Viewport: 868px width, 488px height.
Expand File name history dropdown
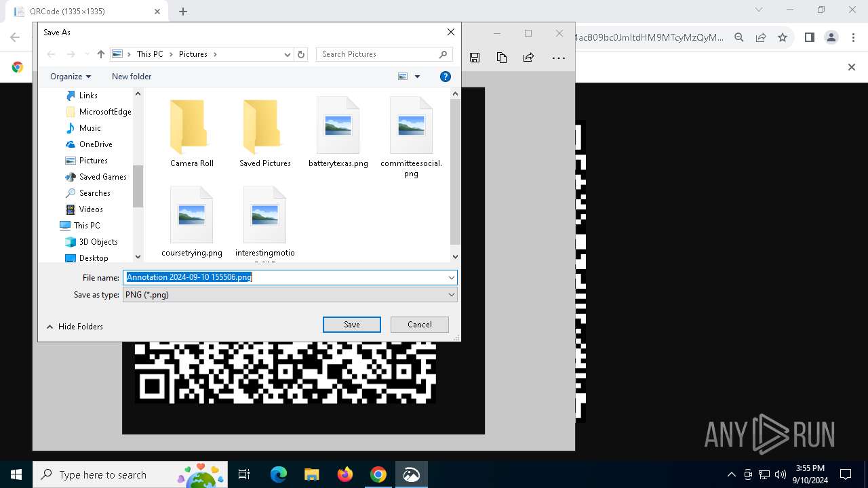(451, 277)
